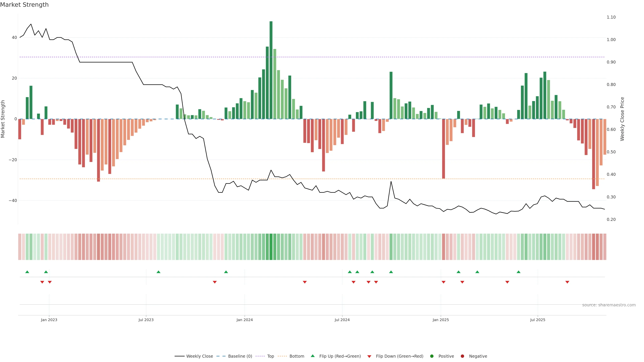Click the 1.10 right axis tick label
This screenshot has height=362, width=644.
pyautogui.click(x=611, y=17)
